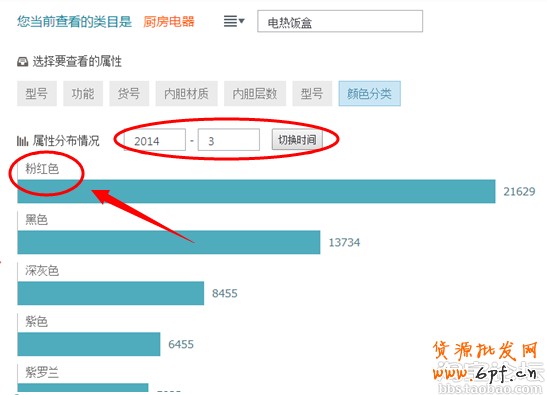Screen dimensions: 547x395
Task: Click the 紫罗兰 bar at the bottom
Action: [x=83, y=388]
